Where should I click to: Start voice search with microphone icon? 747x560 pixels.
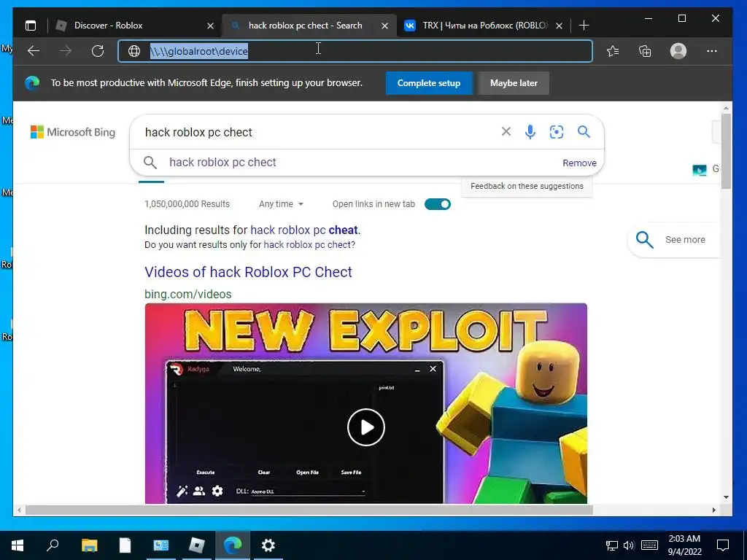tap(530, 131)
